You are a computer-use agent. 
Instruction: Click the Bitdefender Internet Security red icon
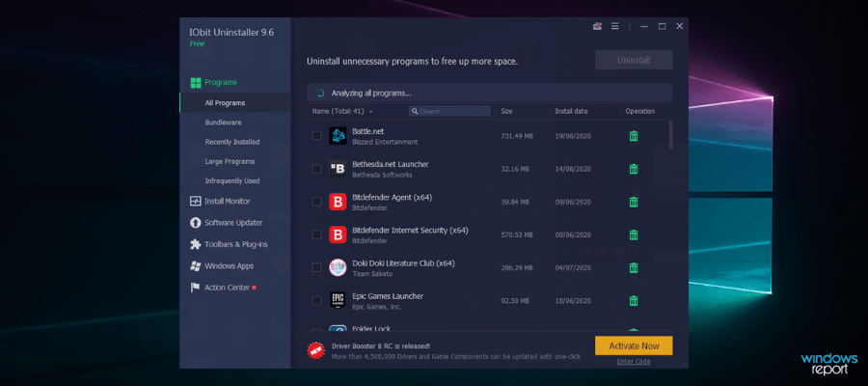click(338, 234)
